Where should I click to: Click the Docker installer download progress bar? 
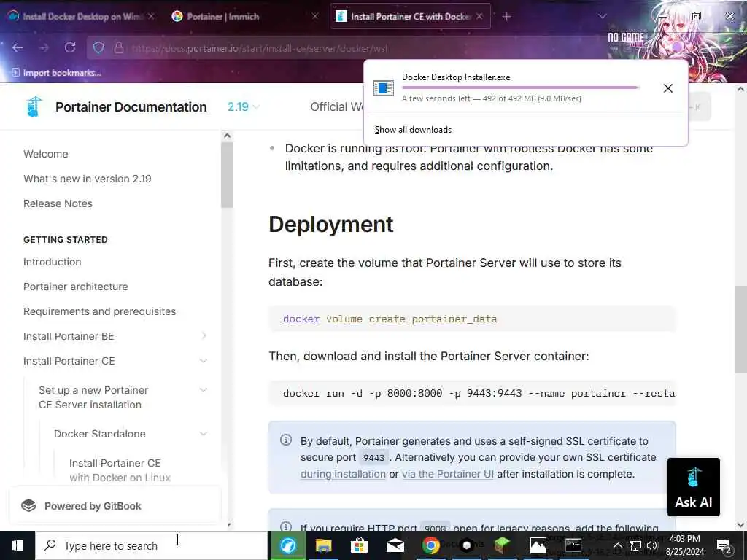pyautogui.click(x=520, y=87)
